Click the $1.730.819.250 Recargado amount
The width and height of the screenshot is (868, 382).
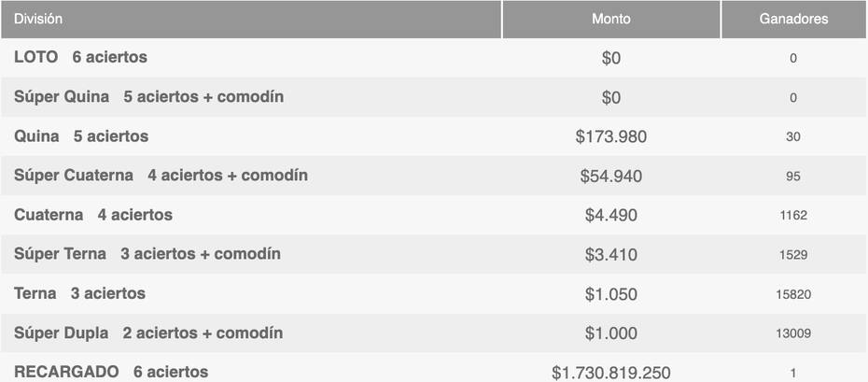[611, 373]
